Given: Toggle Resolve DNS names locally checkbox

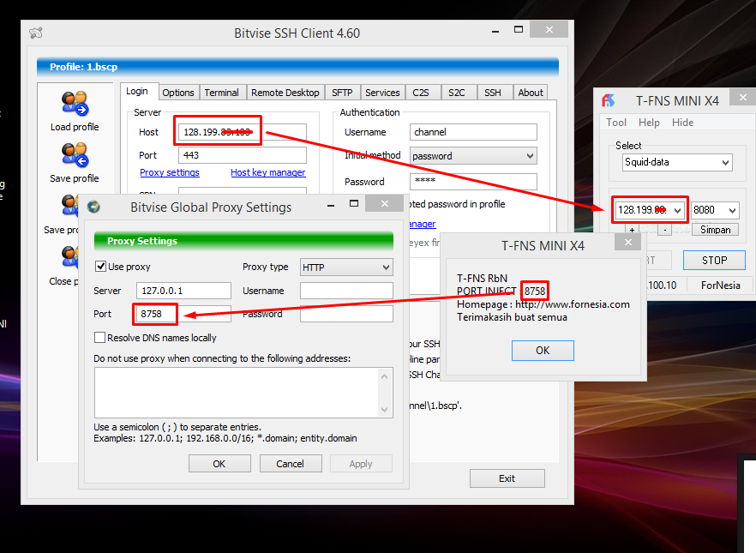Looking at the screenshot, I should [99, 338].
